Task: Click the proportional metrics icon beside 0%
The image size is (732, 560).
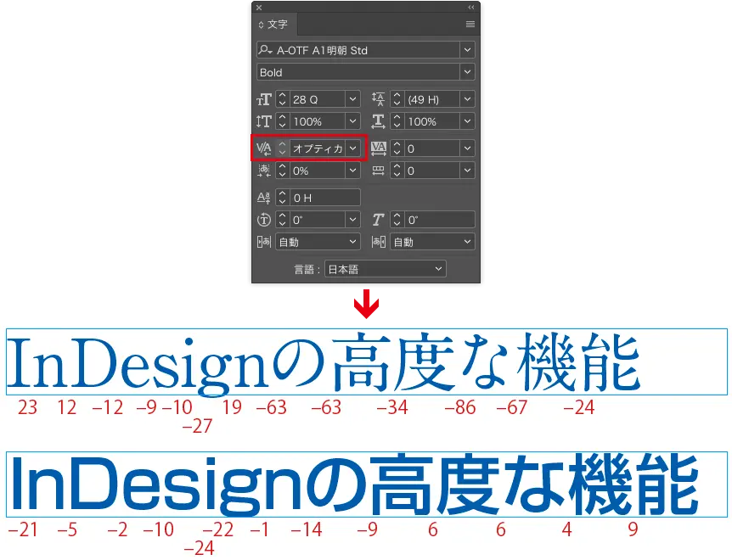Action: (x=264, y=170)
